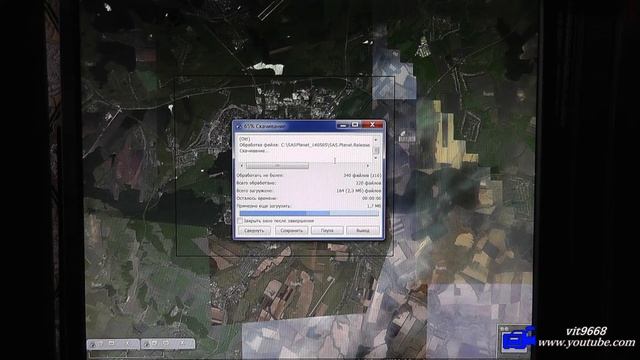The image size is (640, 360).
Task: Click the log area's up scroll arrow
Action: coord(376,140)
